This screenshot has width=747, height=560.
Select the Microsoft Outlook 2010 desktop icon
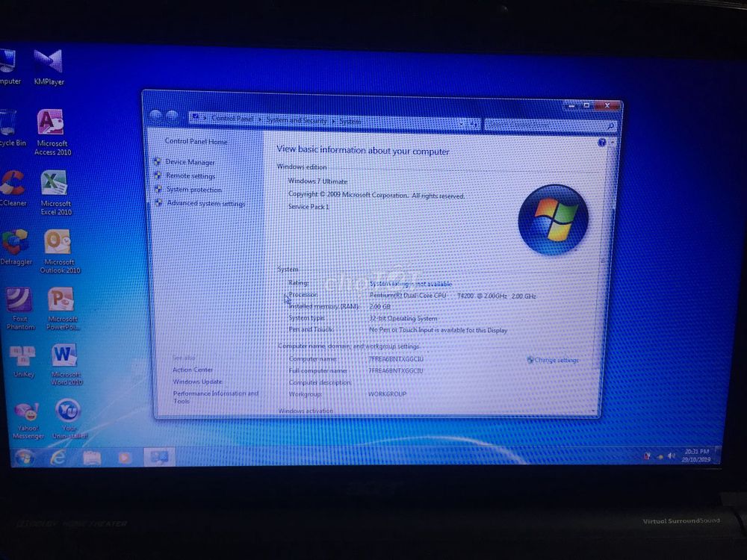[59, 252]
